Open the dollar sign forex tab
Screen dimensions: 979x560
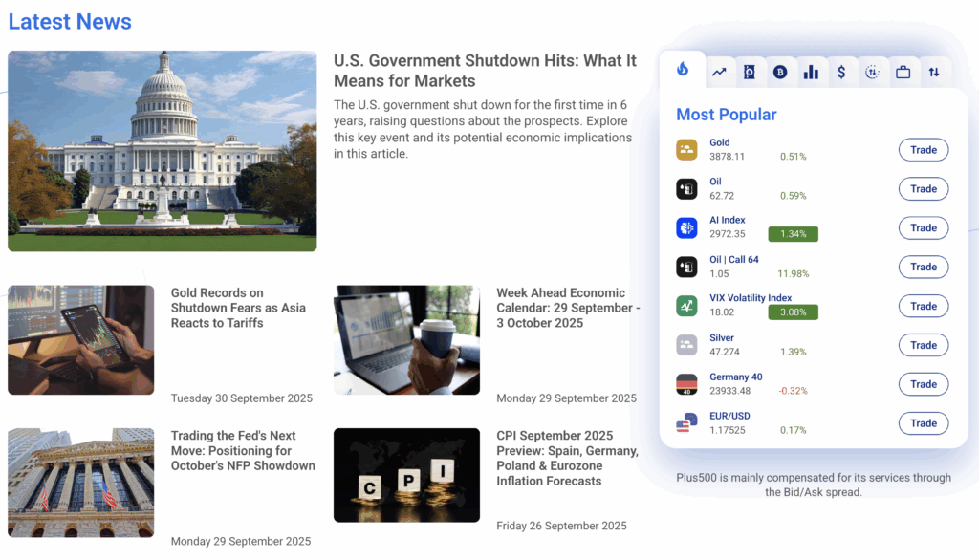click(841, 72)
